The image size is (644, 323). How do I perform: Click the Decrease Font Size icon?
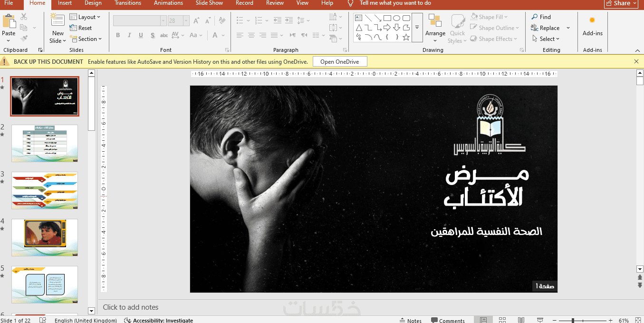(209, 20)
